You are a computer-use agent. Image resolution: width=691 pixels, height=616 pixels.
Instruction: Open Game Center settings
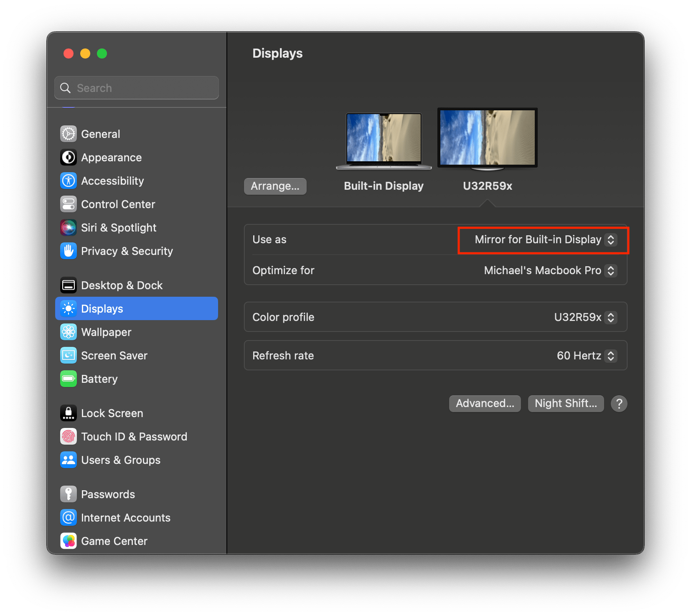pyautogui.click(x=68, y=541)
